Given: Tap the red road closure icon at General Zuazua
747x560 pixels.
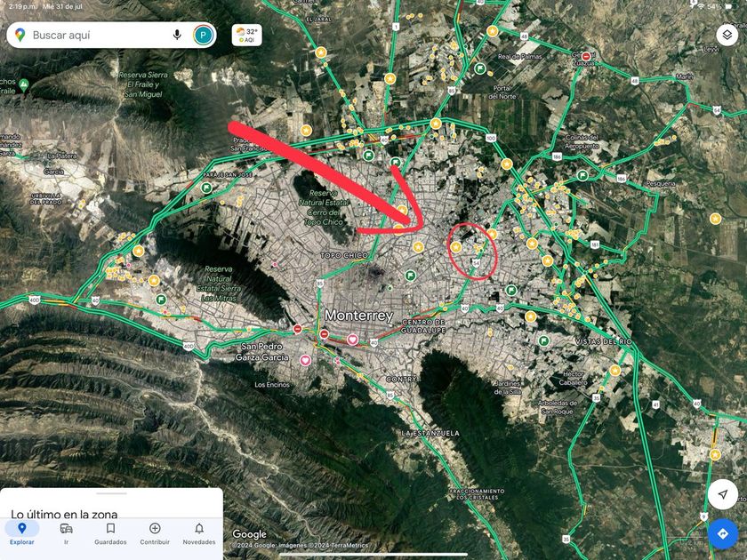Looking at the screenshot, I should (586, 56).
